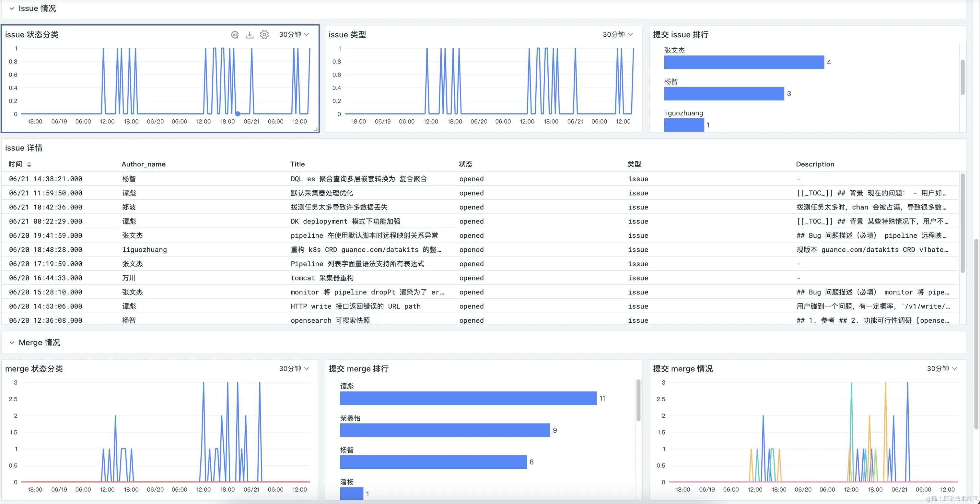
Task: Collapse the Merge 情况 section
Action: 12,342
